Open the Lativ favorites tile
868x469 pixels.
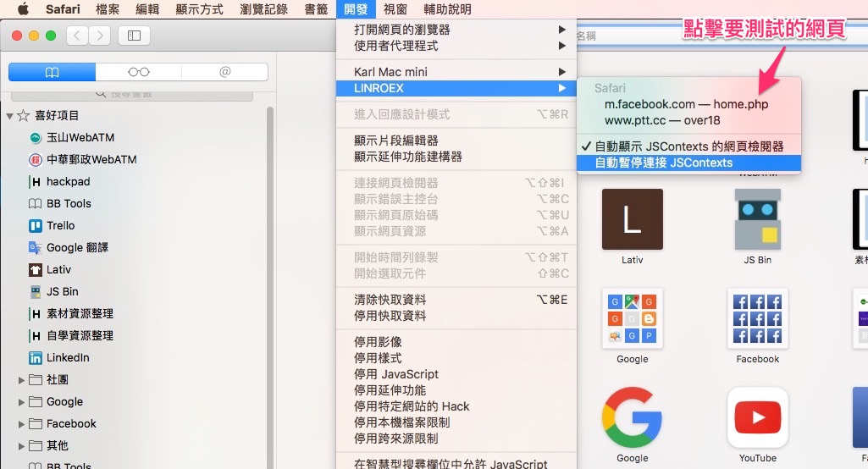click(x=633, y=219)
